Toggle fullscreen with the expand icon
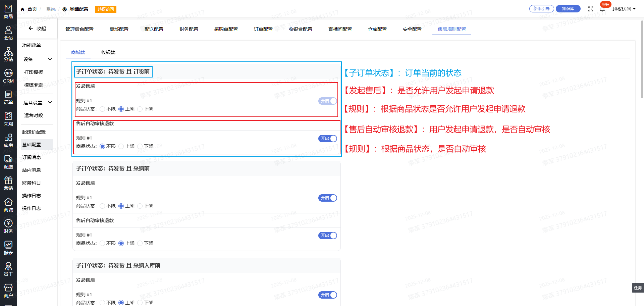The image size is (644, 306). pyautogui.click(x=591, y=9)
